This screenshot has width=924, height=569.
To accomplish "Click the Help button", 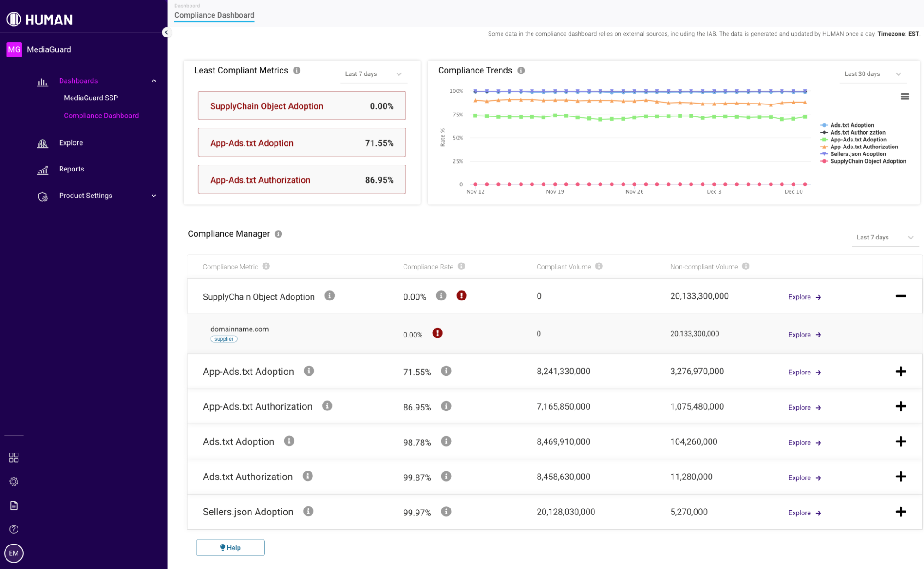I will (x=230, y=548).
